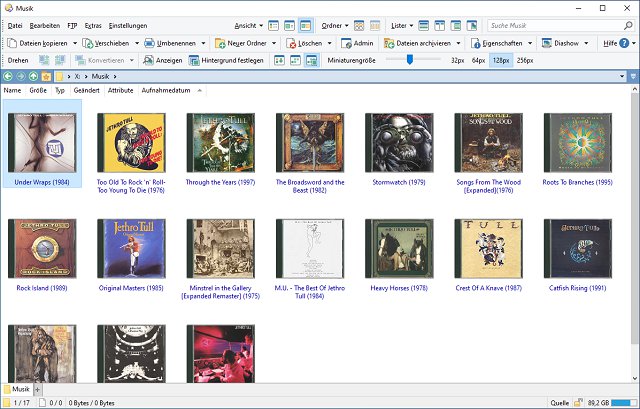Click the Verschieben button

click(x=106, y=43)
